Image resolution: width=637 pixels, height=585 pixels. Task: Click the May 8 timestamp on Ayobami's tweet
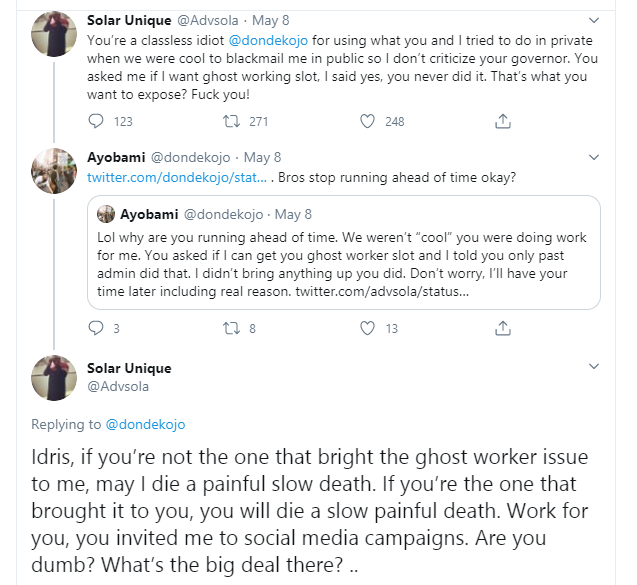point(263,158)
